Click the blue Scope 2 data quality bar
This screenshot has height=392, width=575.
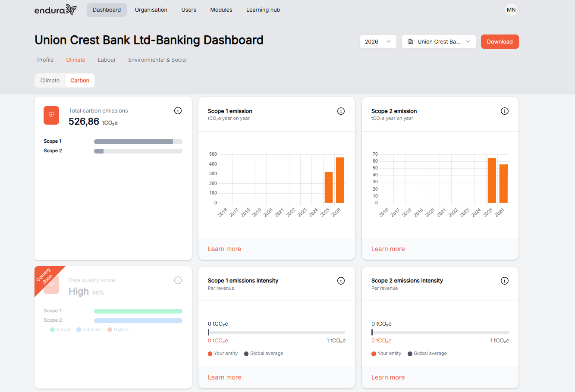tap(138, 320)
